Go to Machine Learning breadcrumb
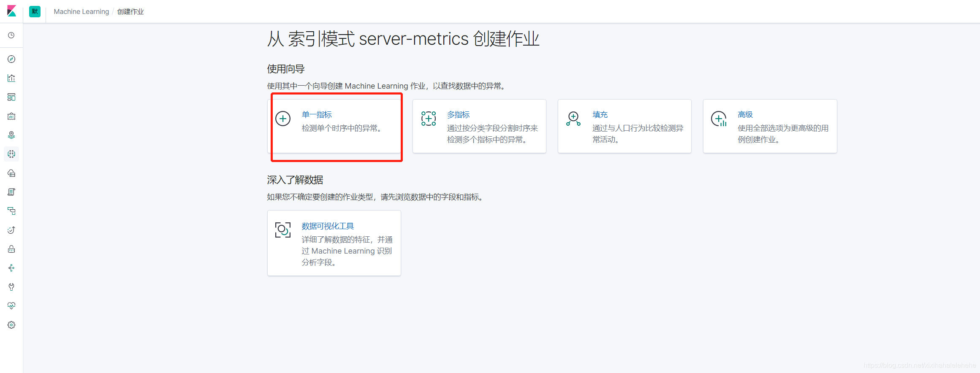Screen dimensions: 980x373 [81, 12]
